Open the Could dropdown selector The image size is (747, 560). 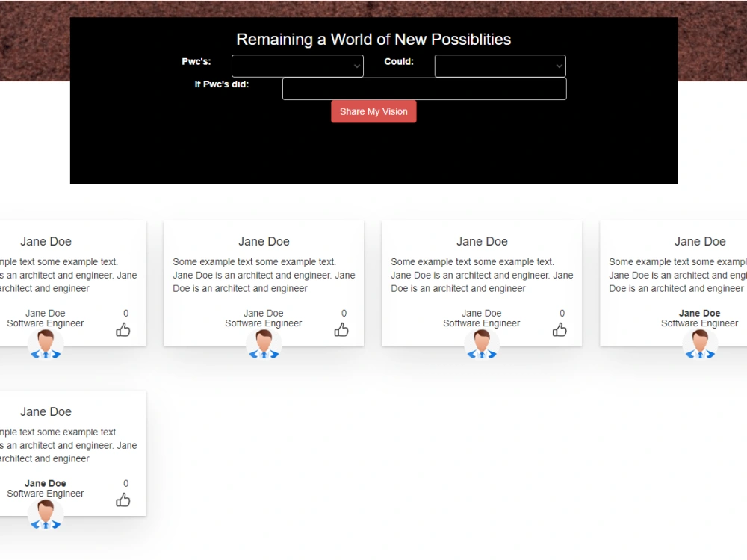pyautogui.click(x=500, y=66)
